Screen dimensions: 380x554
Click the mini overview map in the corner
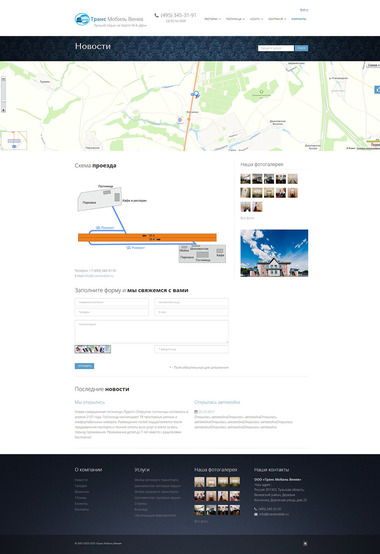(x=14, y=140)
